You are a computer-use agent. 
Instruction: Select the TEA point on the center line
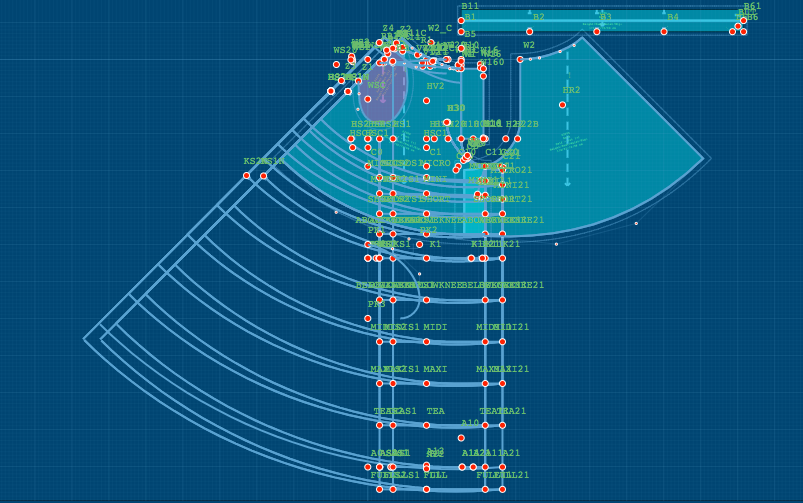tap(426, 425)
